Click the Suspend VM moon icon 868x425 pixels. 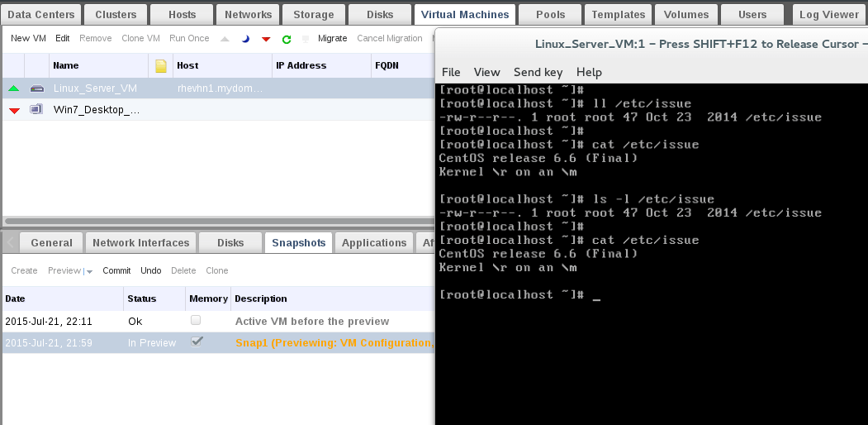(246, 39)
